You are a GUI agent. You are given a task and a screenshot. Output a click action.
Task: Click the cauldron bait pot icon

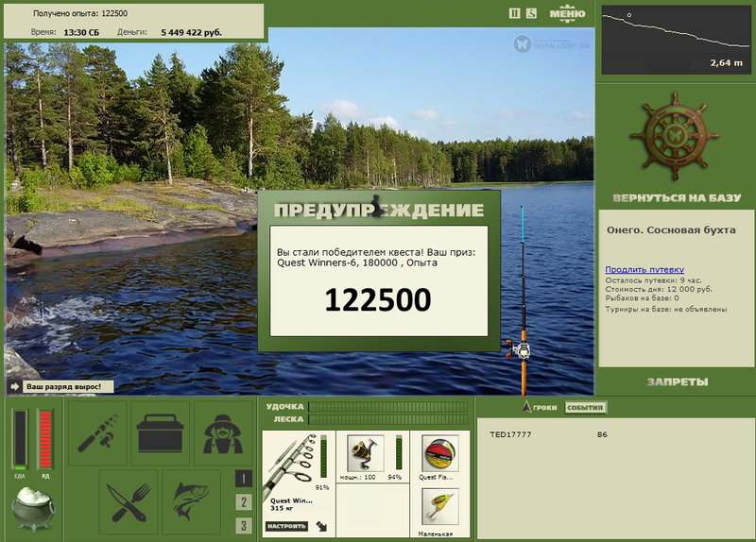[33, 509]
